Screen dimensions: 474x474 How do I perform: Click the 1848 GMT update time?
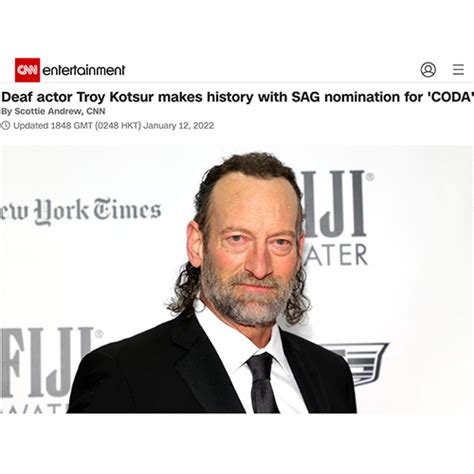click(x=71, y=126)
